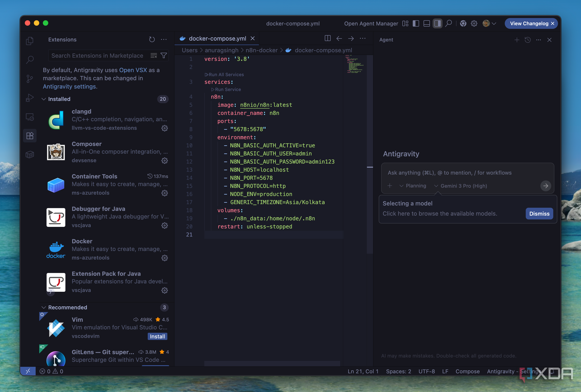
Task: Open the Source Control activity bar icon
Action: (x=30, y=79)
